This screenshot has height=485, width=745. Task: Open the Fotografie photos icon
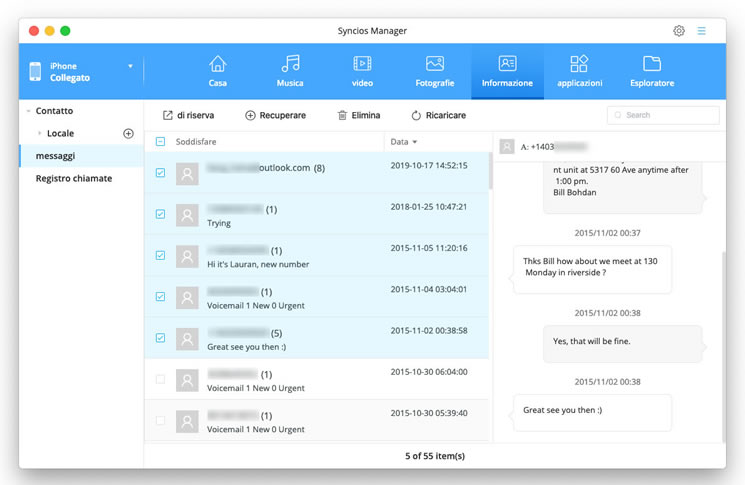[435, 64]
